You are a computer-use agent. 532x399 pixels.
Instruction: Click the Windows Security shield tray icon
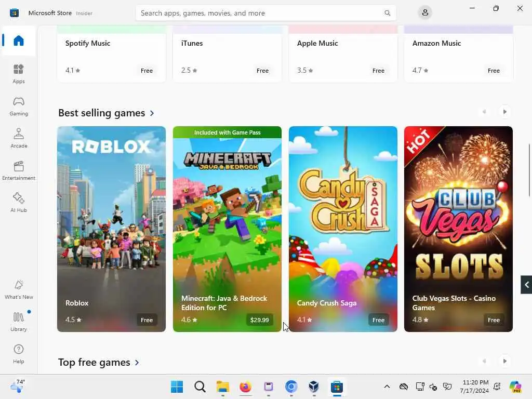click(x=447, y=387)
